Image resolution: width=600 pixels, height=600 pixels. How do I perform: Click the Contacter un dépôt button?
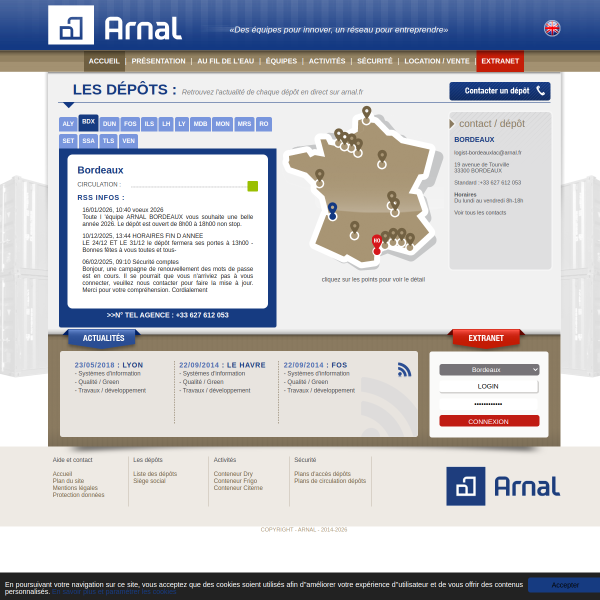pyautogui.click(x=500, y=91)
